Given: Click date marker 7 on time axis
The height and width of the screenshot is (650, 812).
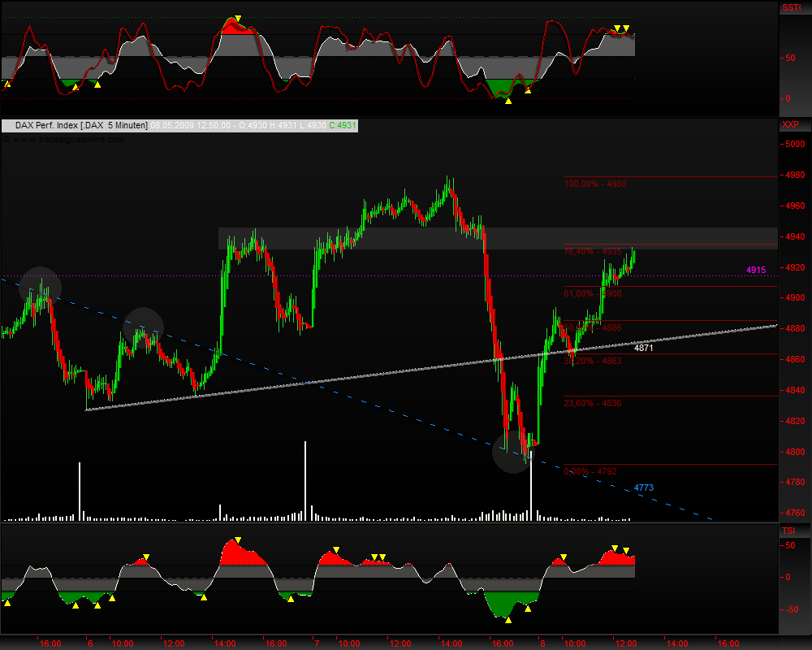Looking at the screenshot, I should (316, 643).
